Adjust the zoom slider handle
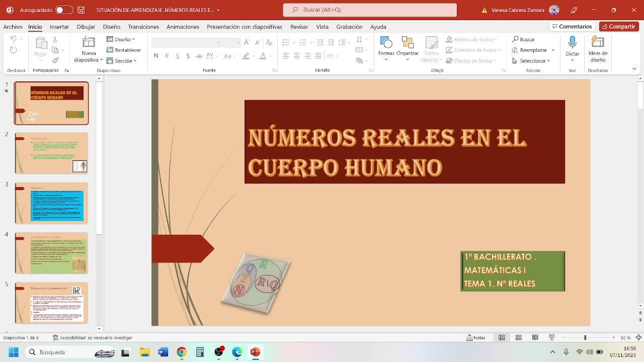Image resolution: width=644 pixels, height=362 pixels. pyautogui.click(x=585, y=337)
